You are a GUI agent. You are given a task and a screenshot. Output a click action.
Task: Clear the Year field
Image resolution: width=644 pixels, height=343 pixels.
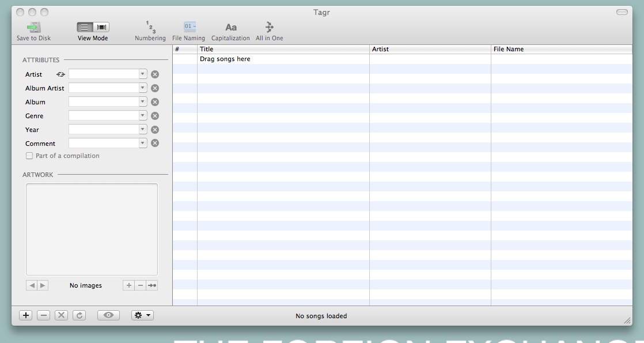155,130
